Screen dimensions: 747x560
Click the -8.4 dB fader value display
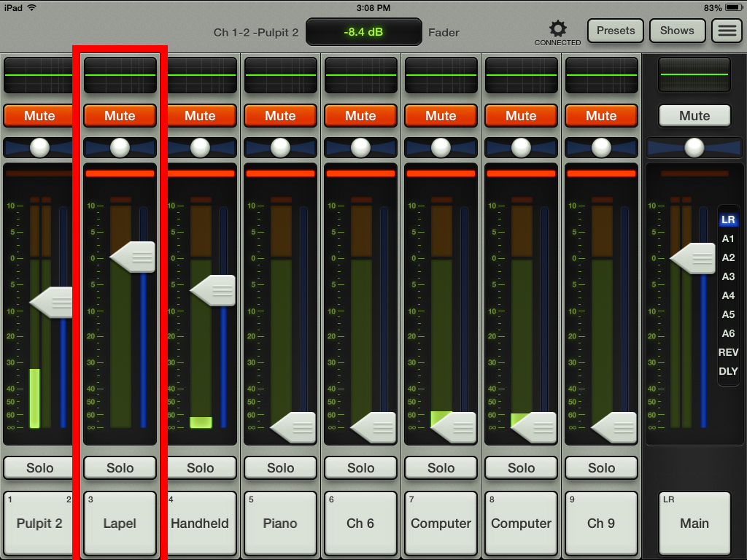(x=363, y=32)
